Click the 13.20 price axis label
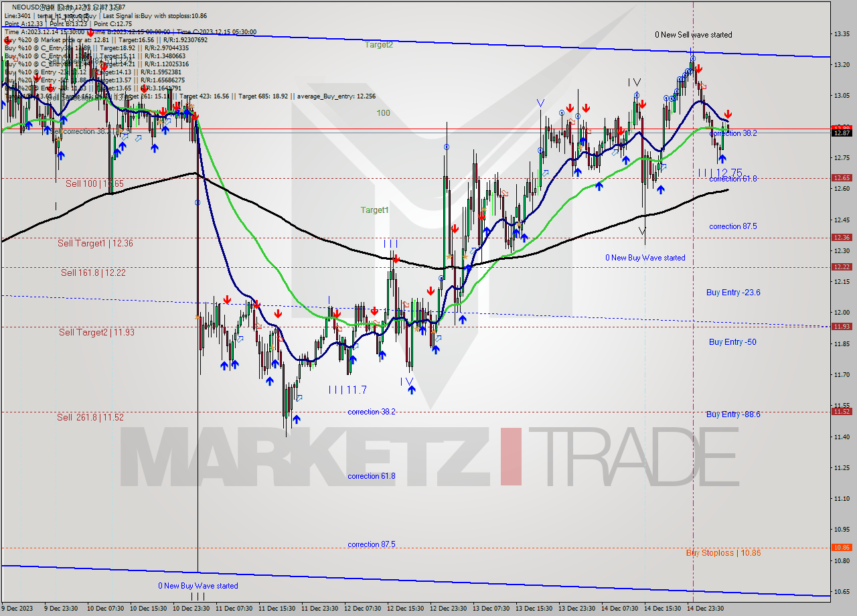Viewport: 857px width, 616px height. click(842, 65)
